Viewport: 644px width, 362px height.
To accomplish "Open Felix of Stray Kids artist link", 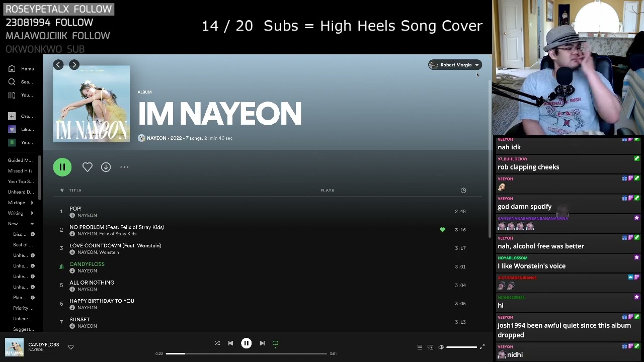I will [x=118, y=234].
